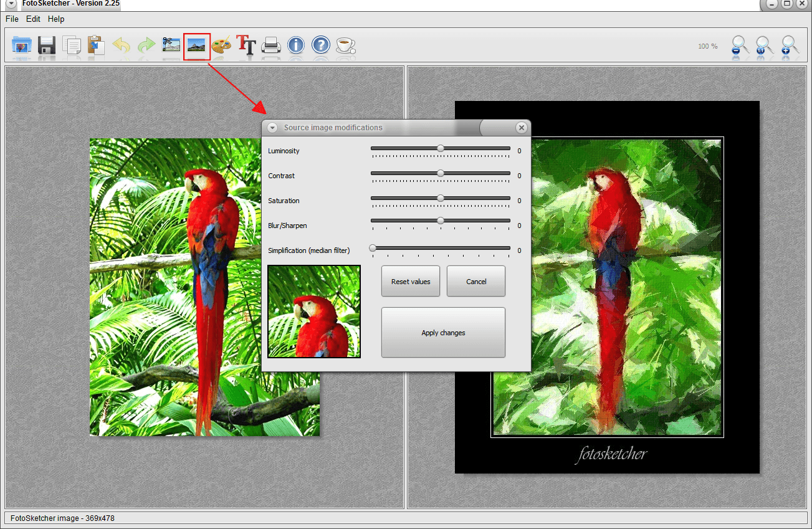Open the drawing parameters palette
Screen dimensions: 812x529
(221, 45)
